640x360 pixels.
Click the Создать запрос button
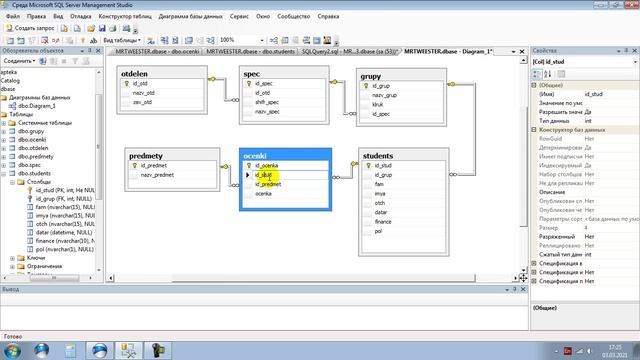coord(30,28)
